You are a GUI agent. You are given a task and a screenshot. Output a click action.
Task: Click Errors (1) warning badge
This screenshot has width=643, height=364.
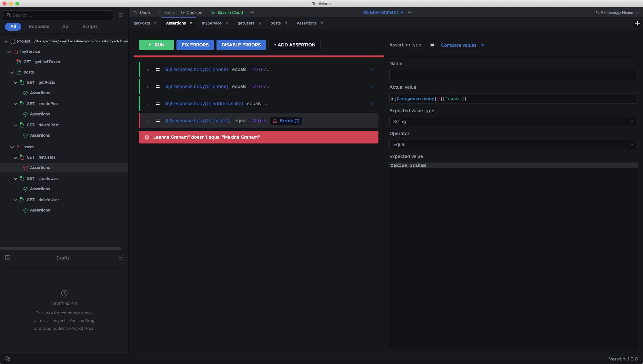286,121
